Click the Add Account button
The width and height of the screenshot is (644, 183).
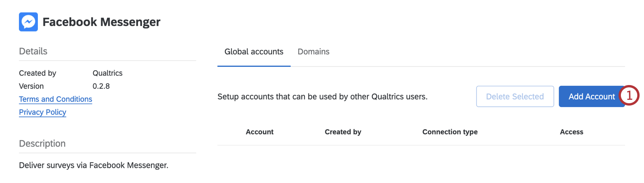click(x=591, y=96)
